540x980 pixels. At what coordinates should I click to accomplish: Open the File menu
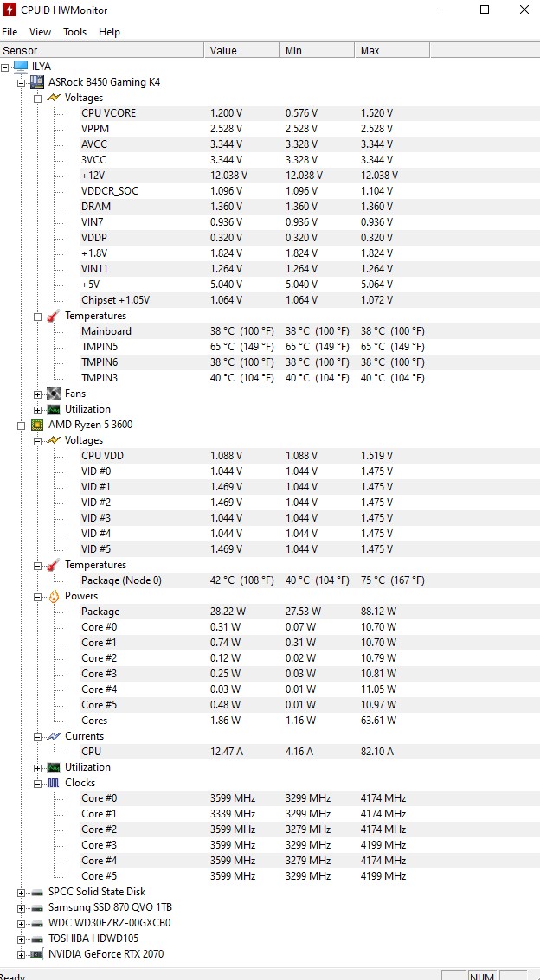(10, 32)
